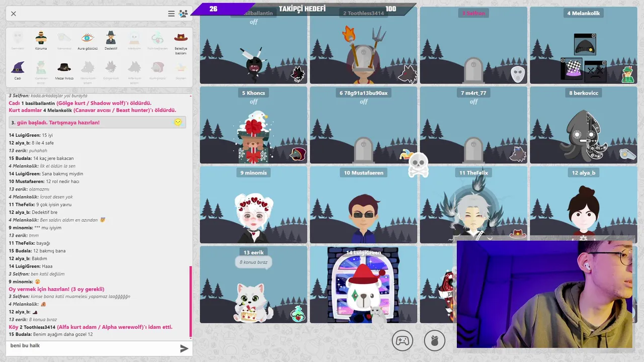Send the chat message with arrow icon
This screenshot has height=362, width=644.
pyautogui.click(x=184, y=348)
